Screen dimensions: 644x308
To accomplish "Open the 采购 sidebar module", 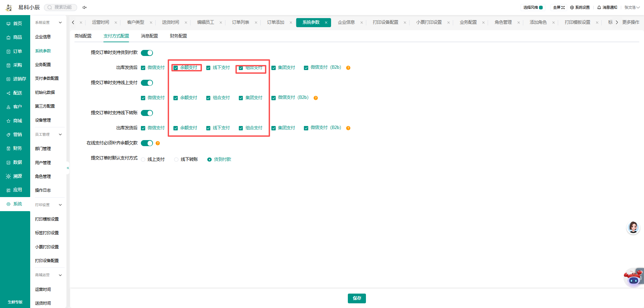I will point(15,65).
